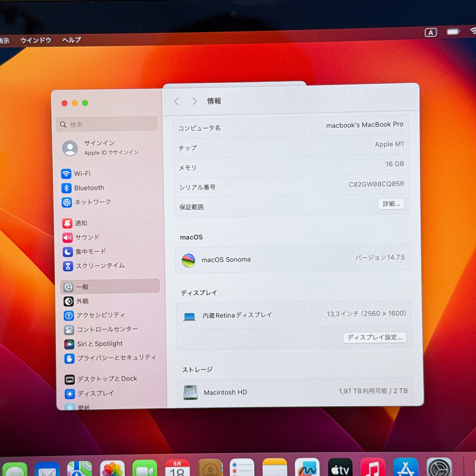Viewport: 476px width, 476px height.
Task: Open 通知 notifications settings
Action: tap(81, 223)
